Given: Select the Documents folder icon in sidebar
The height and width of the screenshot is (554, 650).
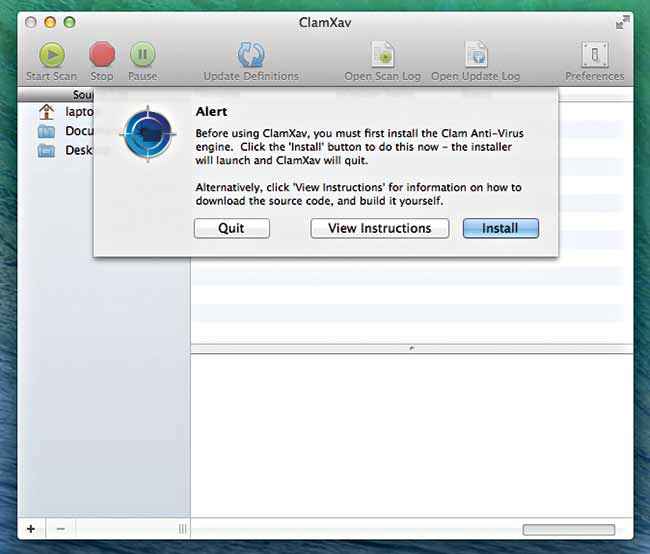Looking at the screenshot, I should coord(46,131).
